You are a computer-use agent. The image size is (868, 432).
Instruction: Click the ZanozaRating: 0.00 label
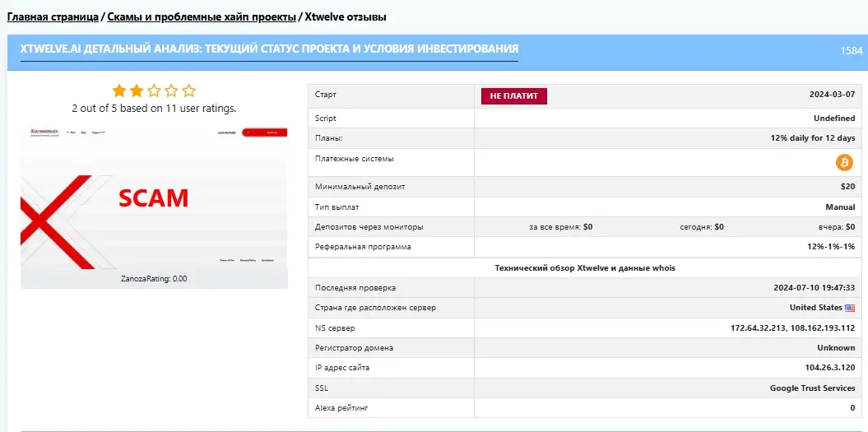[154, 279]
